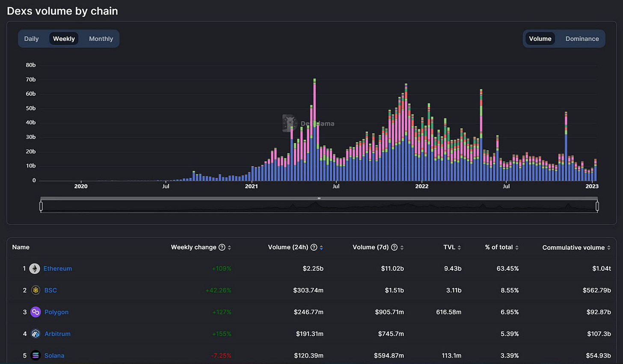This screenshot has height=364, width=623.
Task: Click Solana's 113.1m TVL value
Action: click(451, 355)
